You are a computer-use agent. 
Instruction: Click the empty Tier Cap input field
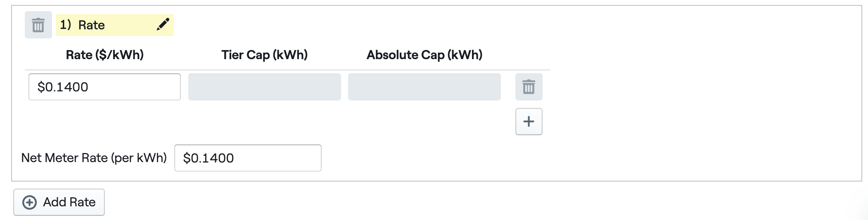point(264,87)
